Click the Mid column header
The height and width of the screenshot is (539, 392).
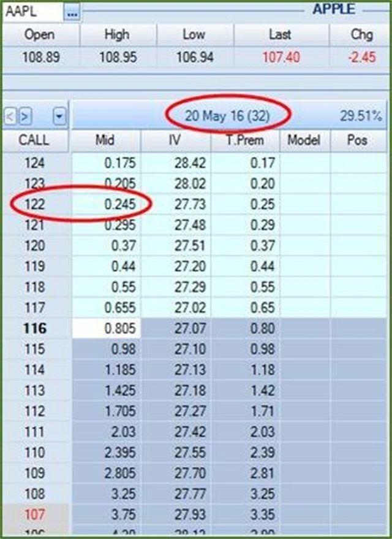pyautogui.click(x=105, y=140)
